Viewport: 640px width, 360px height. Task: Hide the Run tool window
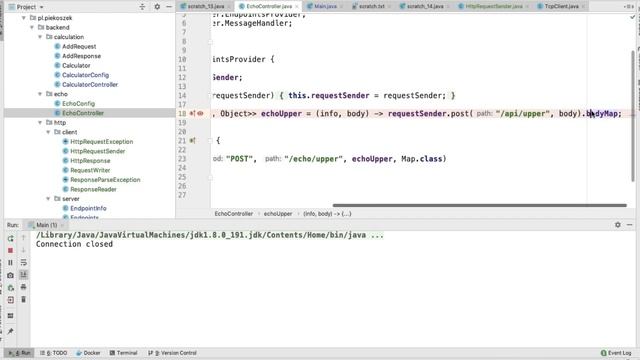(629, 224)
